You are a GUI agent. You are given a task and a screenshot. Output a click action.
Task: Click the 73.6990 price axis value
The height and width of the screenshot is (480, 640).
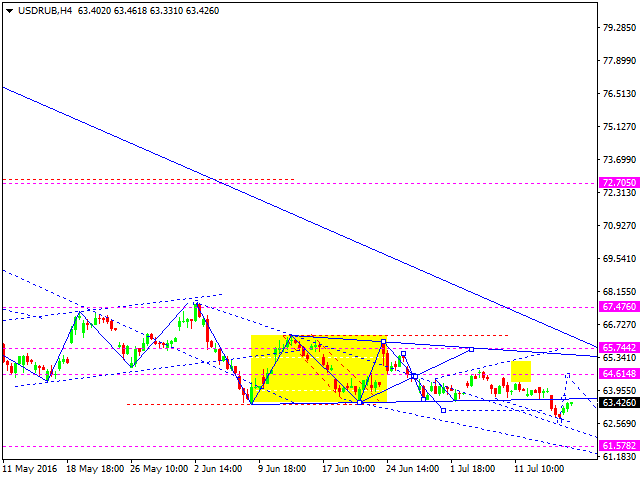[x=619, y=159]
